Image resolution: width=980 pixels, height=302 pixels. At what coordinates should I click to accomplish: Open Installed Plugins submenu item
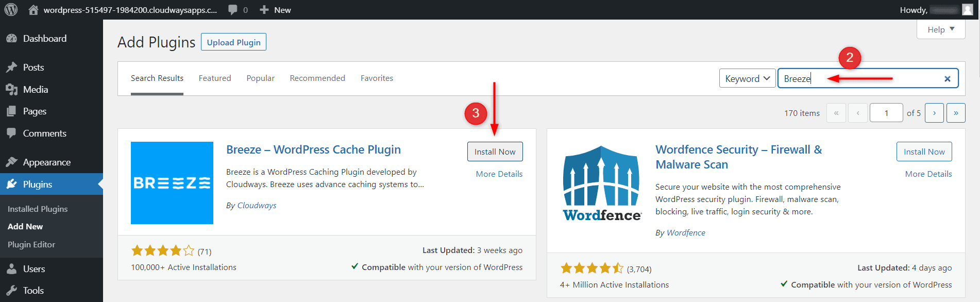click(38, 209)
